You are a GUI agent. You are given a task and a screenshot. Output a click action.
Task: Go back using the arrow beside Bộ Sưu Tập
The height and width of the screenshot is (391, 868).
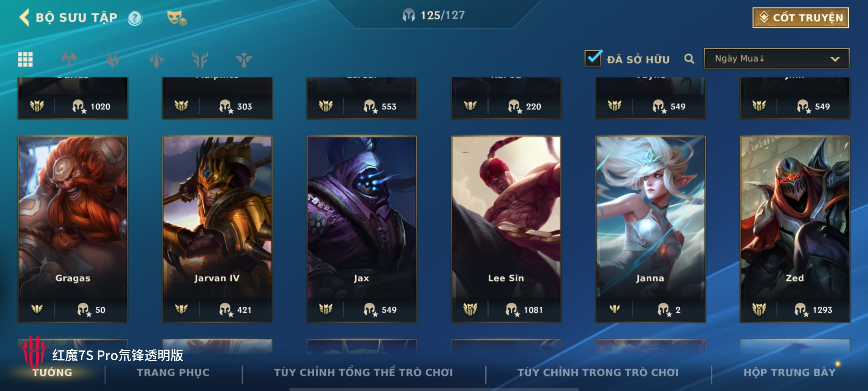24,17
